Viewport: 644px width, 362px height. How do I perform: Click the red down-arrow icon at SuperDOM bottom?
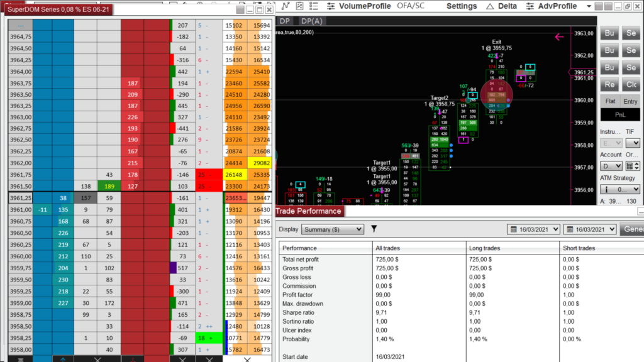tap(133, 360)
